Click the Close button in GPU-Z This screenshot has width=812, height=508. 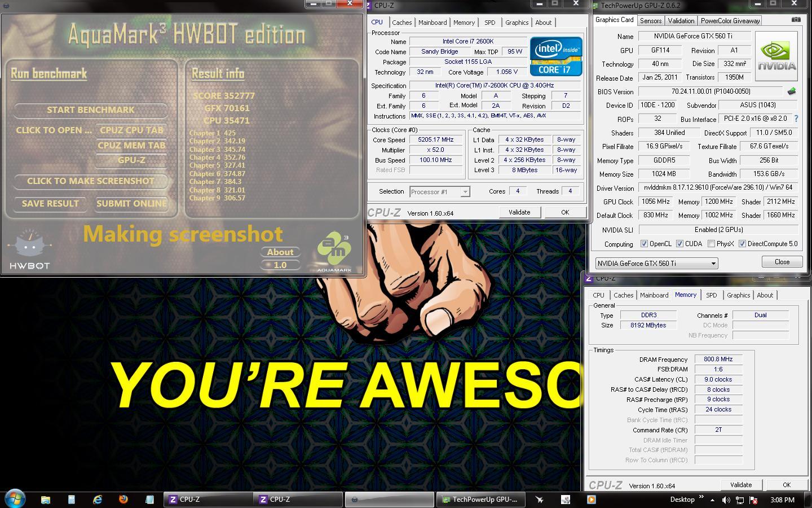tap(782, 262)
